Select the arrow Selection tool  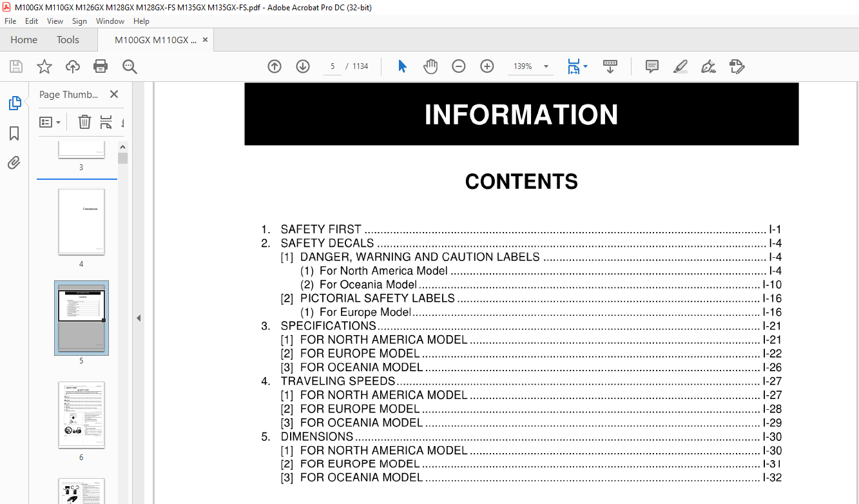(403, 66)
